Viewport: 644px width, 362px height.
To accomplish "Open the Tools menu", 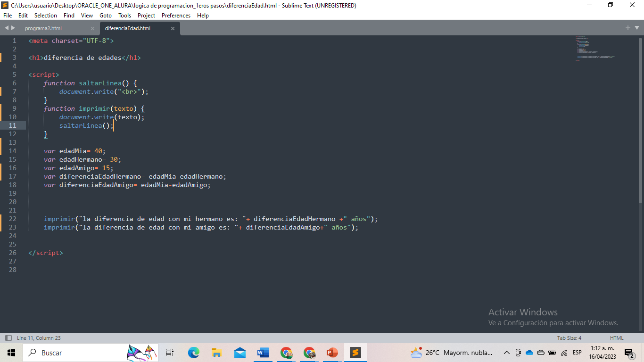I will click(x=125, y=16).
